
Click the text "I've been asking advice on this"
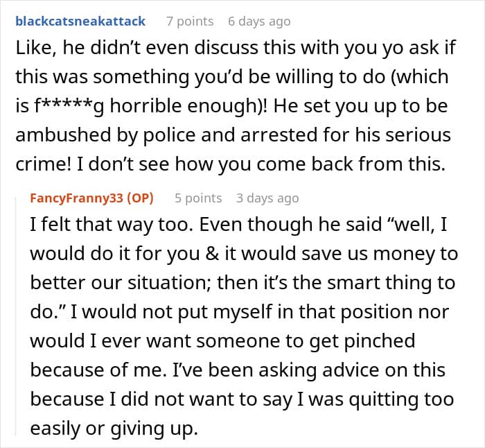309,370
